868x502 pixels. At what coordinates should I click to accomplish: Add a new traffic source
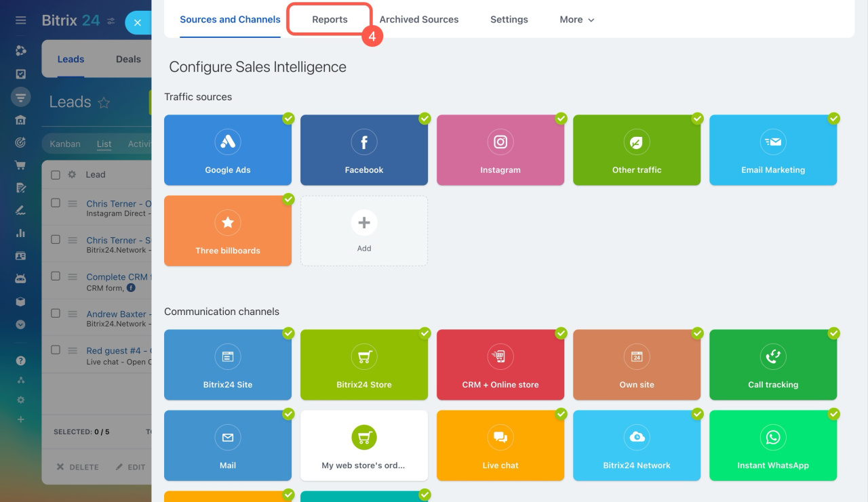[x=364, y=230]
